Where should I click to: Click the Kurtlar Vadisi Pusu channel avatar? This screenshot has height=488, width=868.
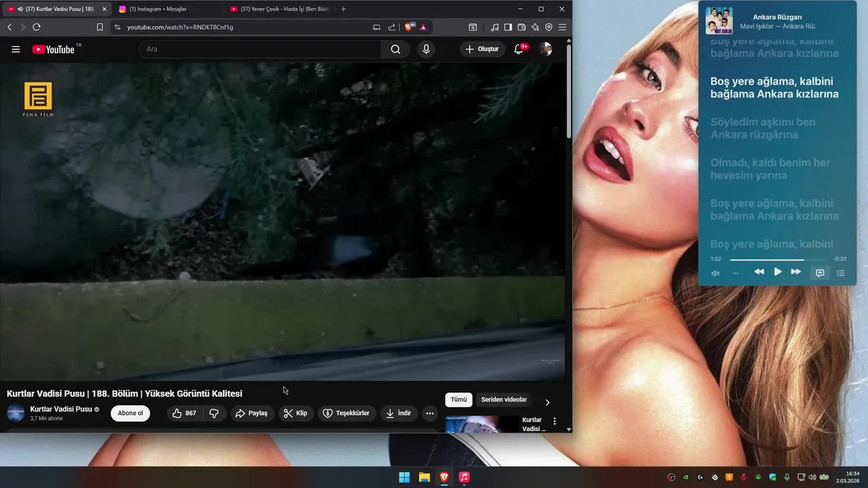click(16, 413)
